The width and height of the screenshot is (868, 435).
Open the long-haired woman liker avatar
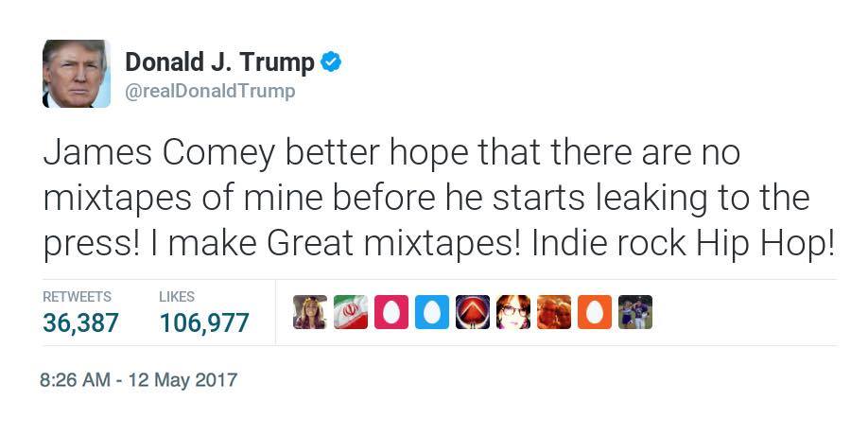(x=310, y=312)
